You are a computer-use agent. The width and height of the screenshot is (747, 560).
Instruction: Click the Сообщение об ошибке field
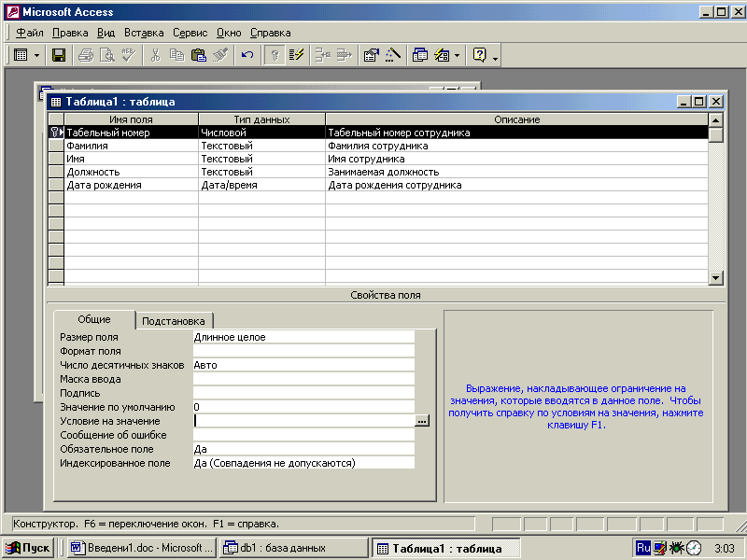tap(303, 435)
